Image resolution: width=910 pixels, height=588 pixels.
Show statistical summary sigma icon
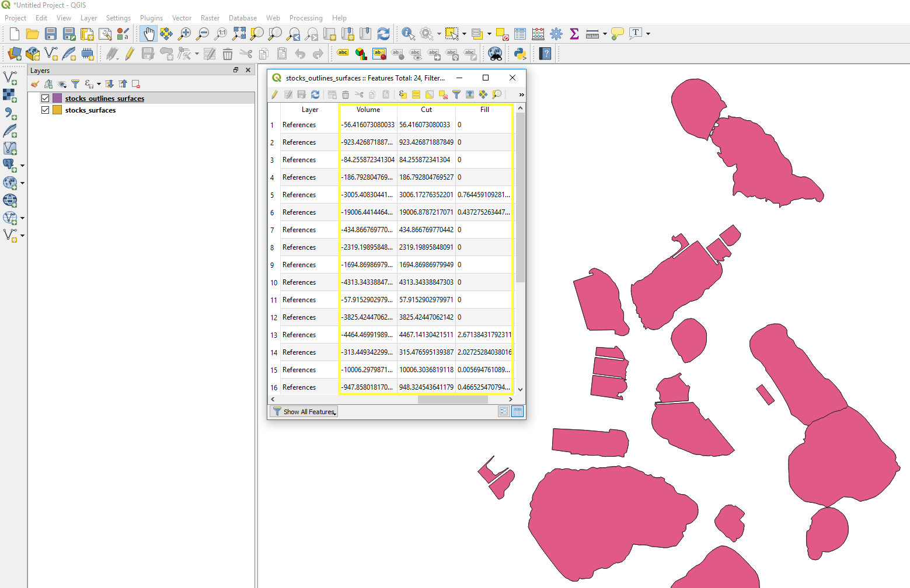click(574, 34)
